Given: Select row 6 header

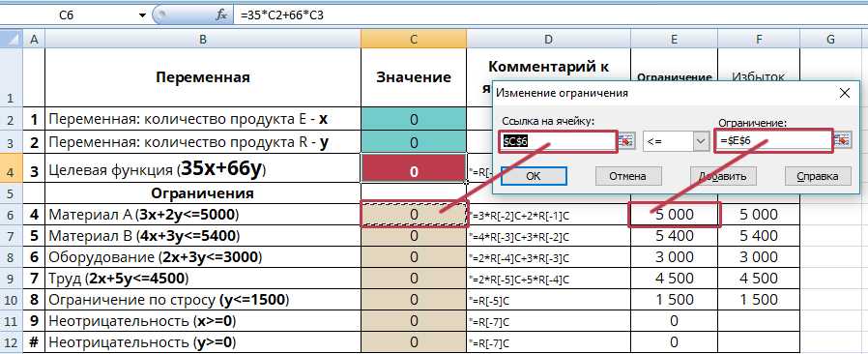Looking at the screenshot, I should [x=11, y=215].
